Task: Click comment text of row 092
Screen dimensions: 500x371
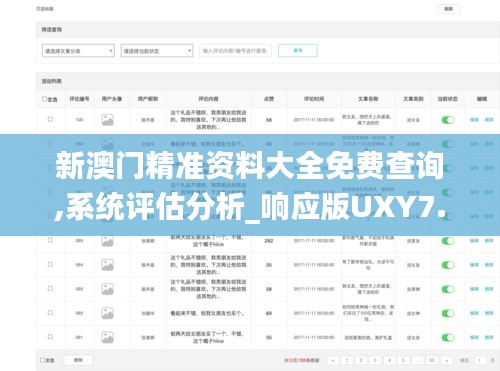Action: tap(207, 313)
